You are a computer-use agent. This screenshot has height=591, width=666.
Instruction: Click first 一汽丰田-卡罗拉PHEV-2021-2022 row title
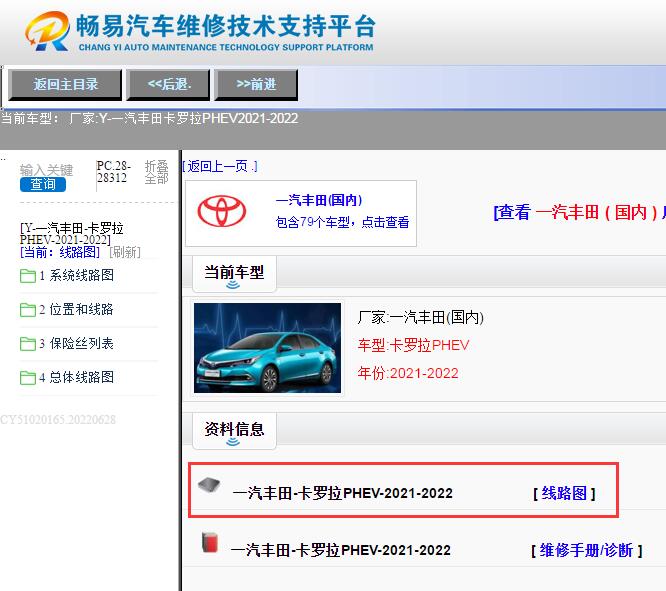coord(343,493)
